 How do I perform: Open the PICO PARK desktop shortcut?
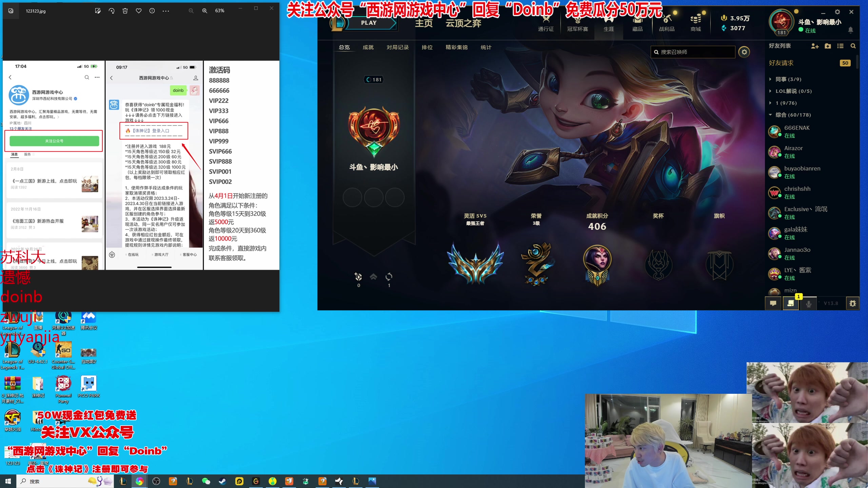[x=89, y=386]
